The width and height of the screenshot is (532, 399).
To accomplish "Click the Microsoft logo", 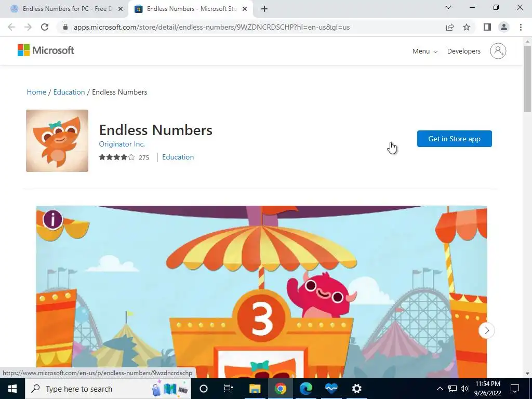I will tap(46, 50).
